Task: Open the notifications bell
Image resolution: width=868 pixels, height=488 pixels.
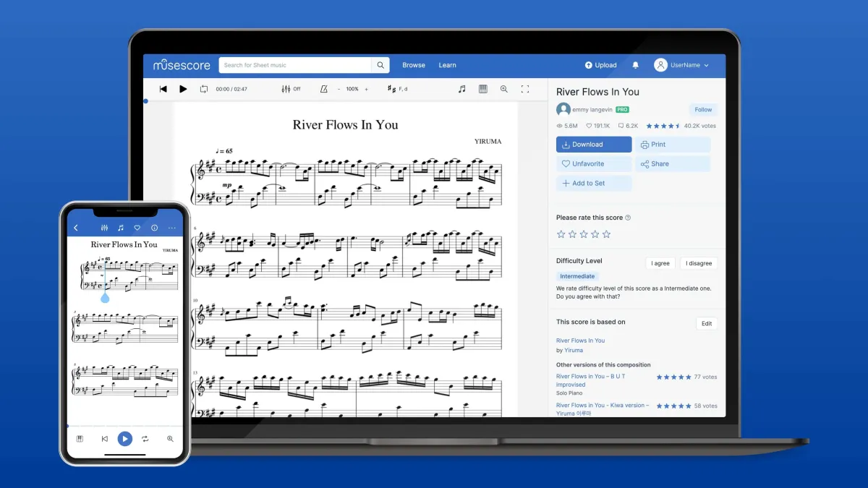Action: tap(636, 65)
